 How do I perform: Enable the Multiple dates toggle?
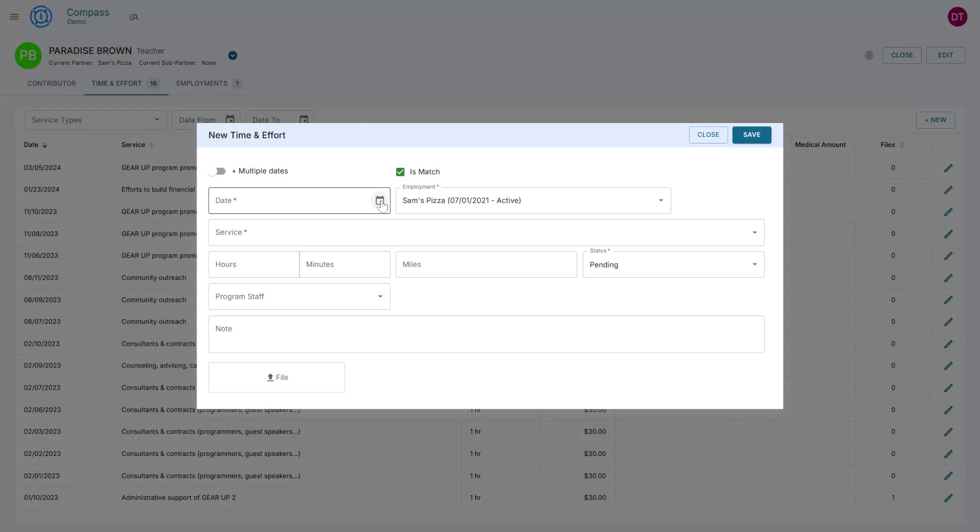click(217, 171)
